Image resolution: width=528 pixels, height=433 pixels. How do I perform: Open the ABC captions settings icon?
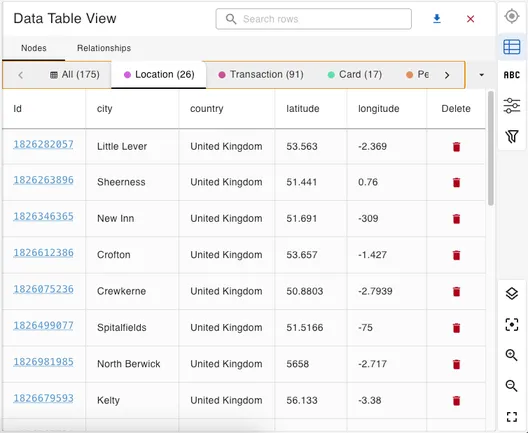(x=512, y=75)
